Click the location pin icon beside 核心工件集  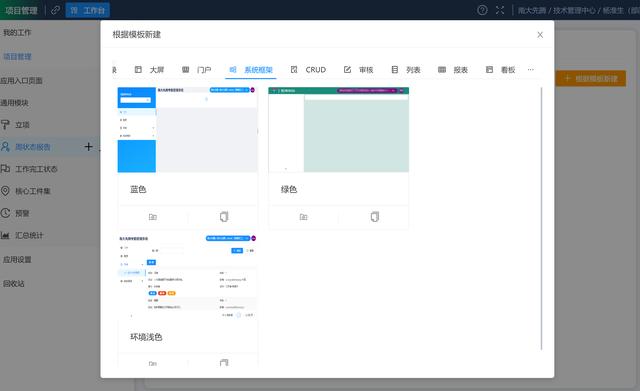point(5,191)
